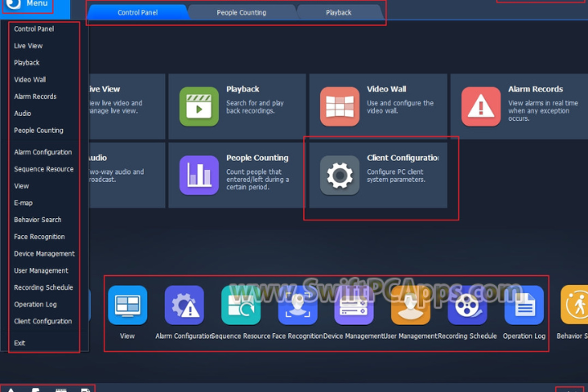The height and width of the screenshot is (392, 588).
Task: Open the Device Management icon
Action: (x=354, y=305)
